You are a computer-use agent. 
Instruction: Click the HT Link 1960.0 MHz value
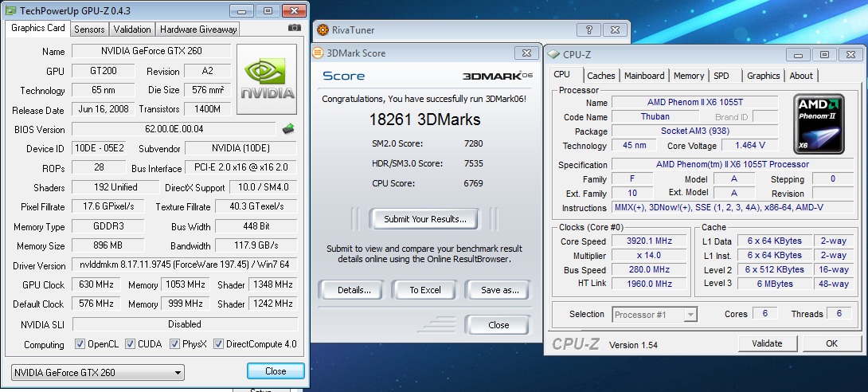point(649,284)
